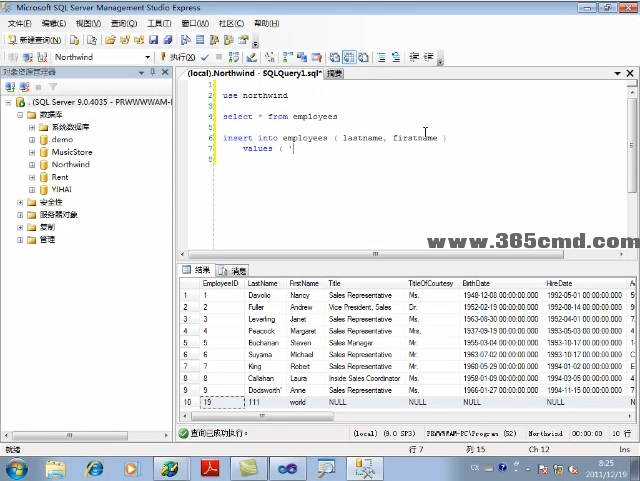Open Internet Explorer from the taskbar
640x481 pixels.
coord(94,469)
